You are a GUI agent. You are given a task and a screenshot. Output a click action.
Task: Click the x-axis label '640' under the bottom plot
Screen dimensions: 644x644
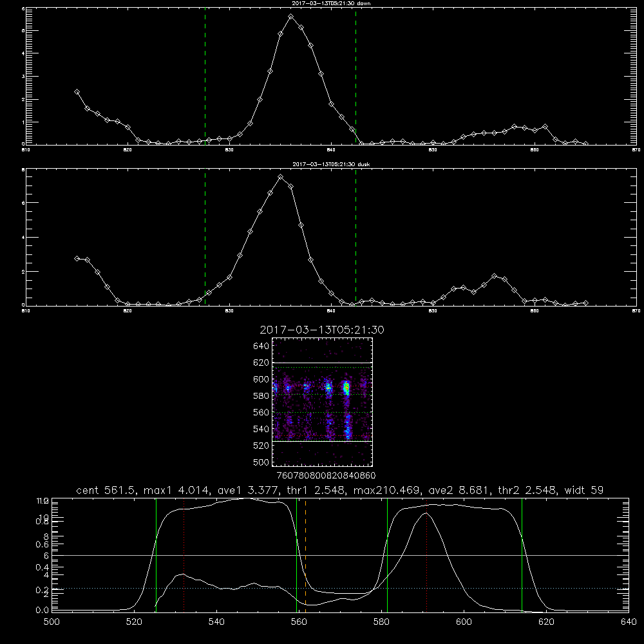pos(629,621)
